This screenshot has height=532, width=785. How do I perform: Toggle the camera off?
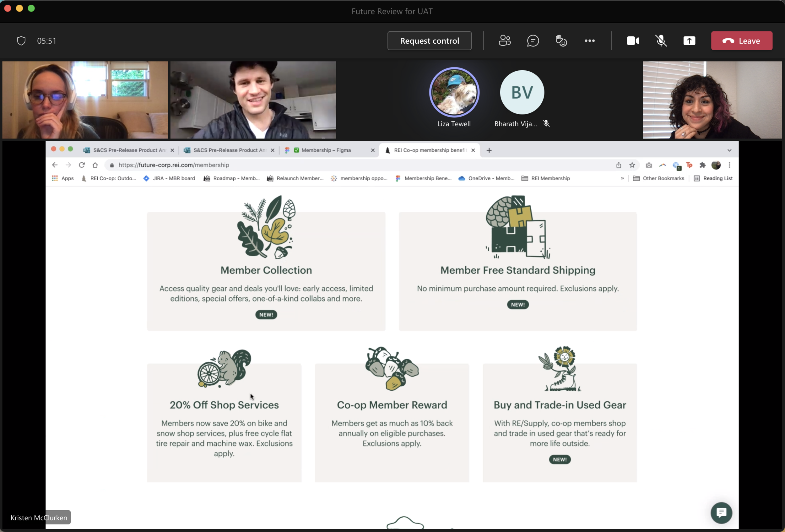click(633, 41)
